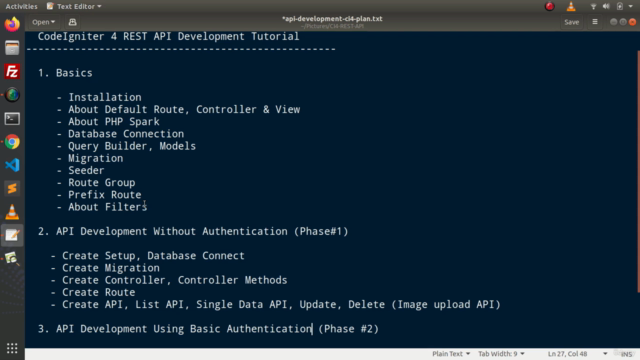Screen dimensions: 640x360
Task: Open the Text Editor application menu
Action: [x=74, y=6]
